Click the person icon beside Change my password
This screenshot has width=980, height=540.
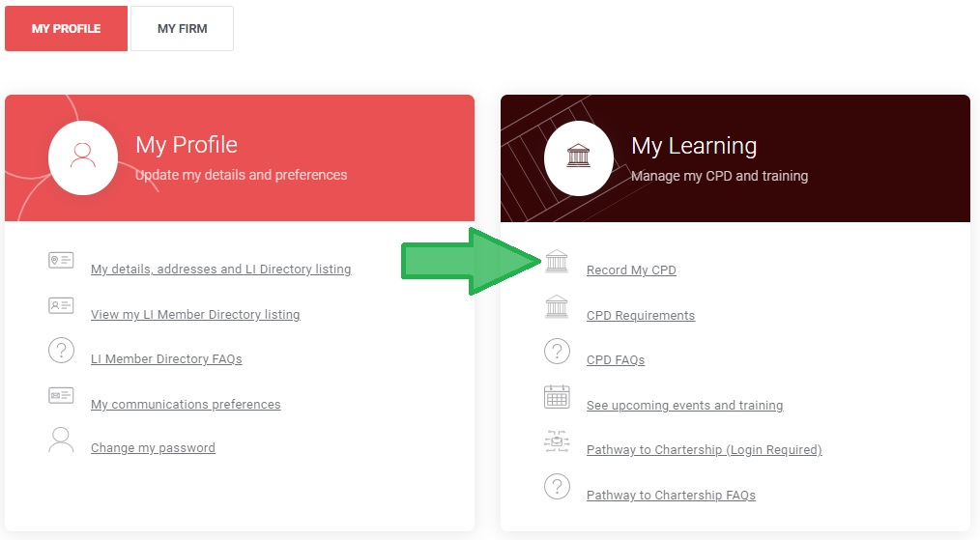coord(61,440)
